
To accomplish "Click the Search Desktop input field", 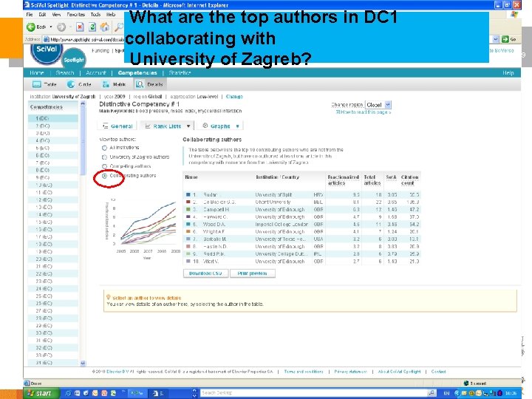I will point(313,392).
